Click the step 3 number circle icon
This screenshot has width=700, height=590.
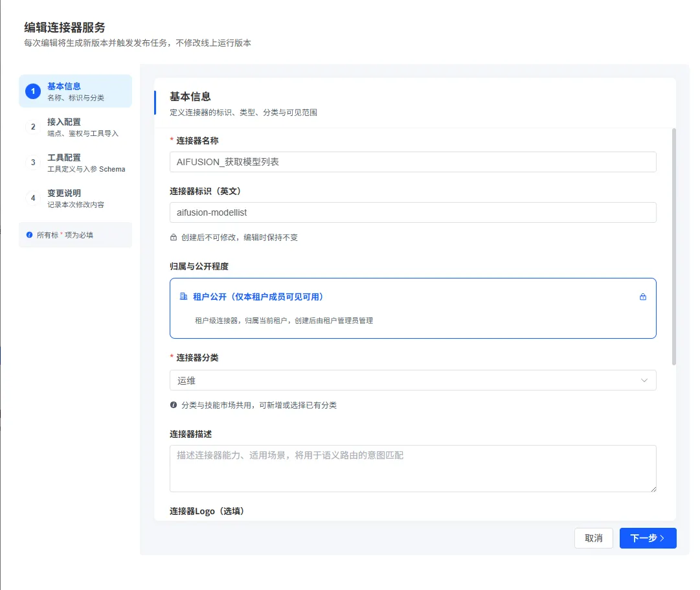point(32,163)
